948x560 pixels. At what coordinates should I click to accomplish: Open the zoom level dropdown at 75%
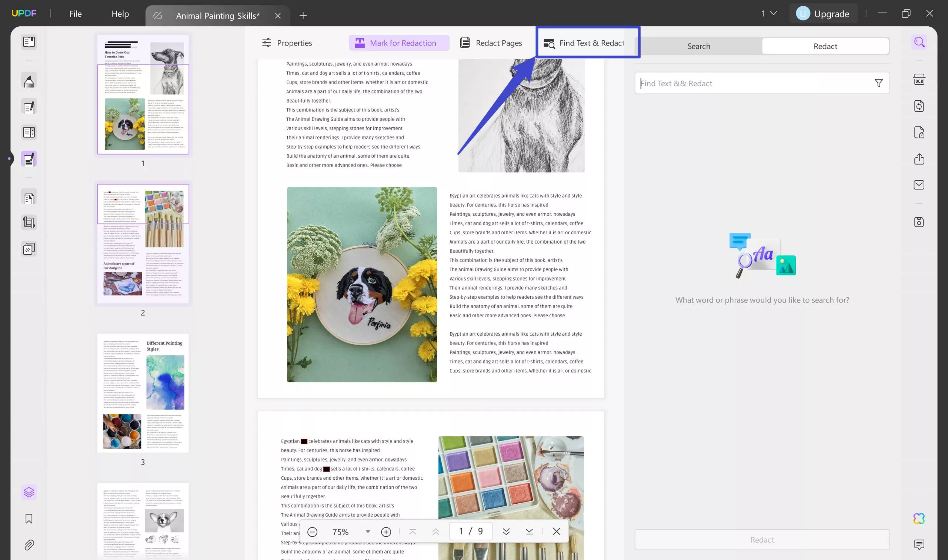[367, 532]
